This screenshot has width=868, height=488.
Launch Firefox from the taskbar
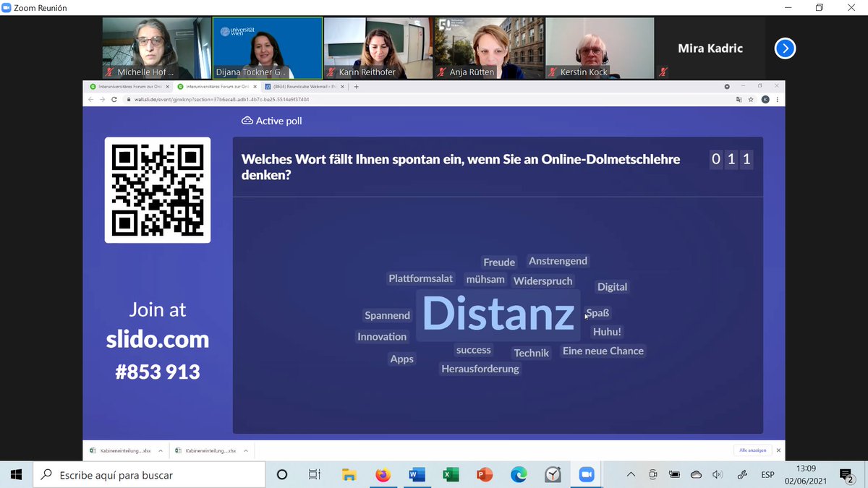383,475
